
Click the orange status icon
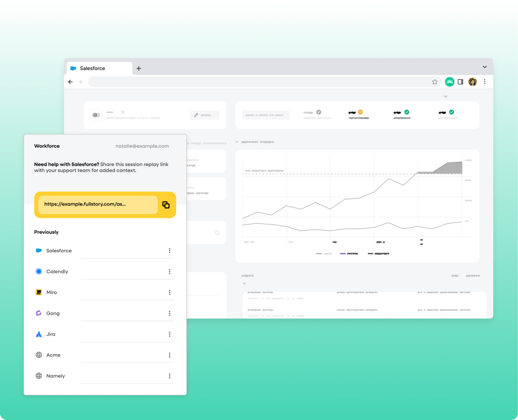(x=361, y=112)
